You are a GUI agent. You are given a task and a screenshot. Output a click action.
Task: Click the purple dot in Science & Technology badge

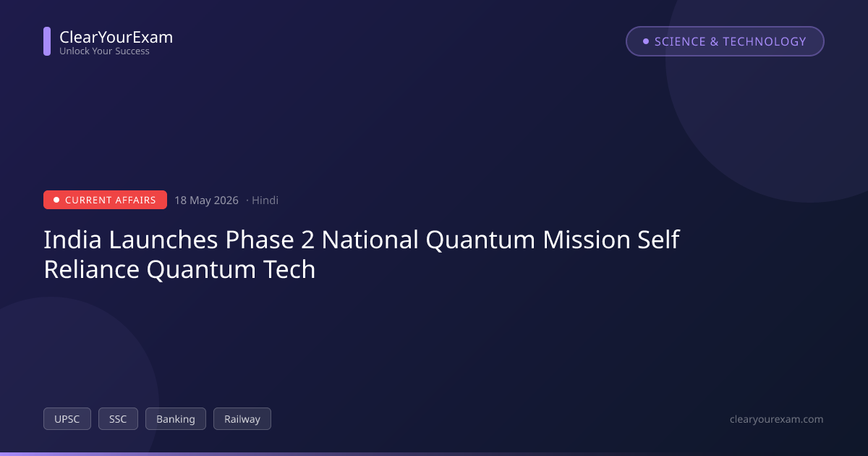(x=646, y=41)
